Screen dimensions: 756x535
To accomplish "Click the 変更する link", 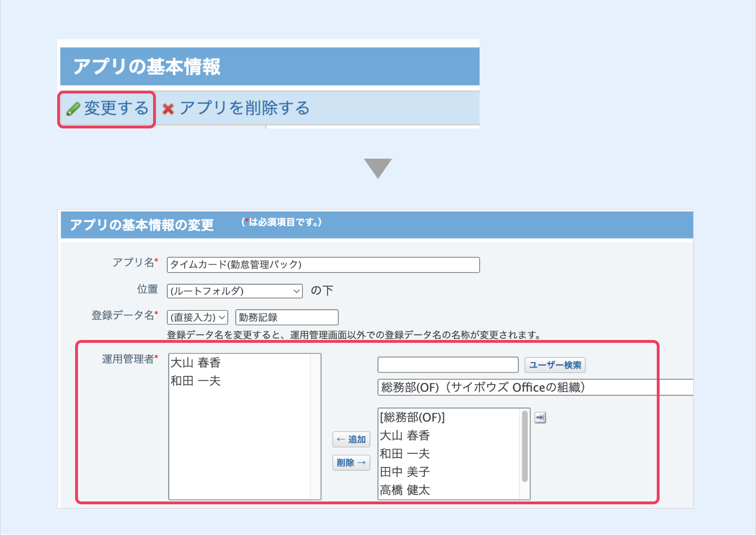I will [116, 108].
